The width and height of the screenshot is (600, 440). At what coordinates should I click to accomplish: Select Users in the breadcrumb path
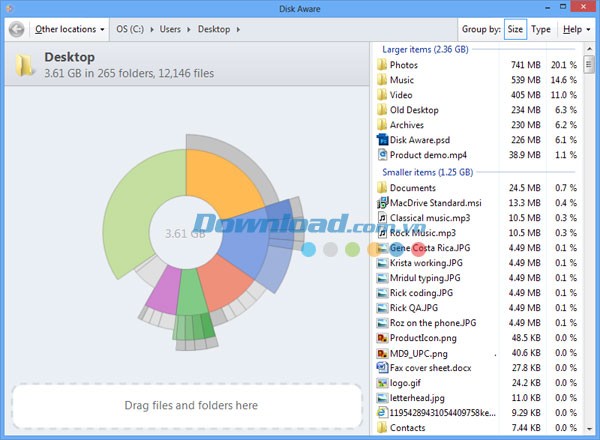(x=170, y=29)
